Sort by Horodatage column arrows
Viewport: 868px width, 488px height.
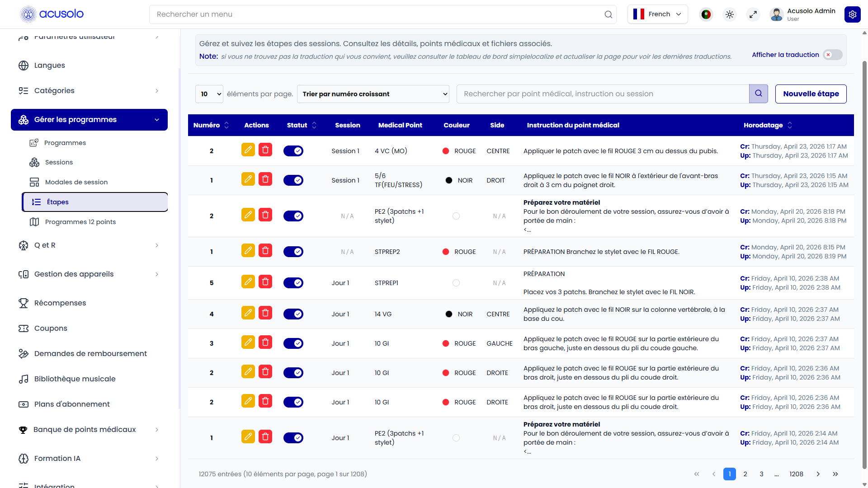pyautogui.click(x=790, y=125)
